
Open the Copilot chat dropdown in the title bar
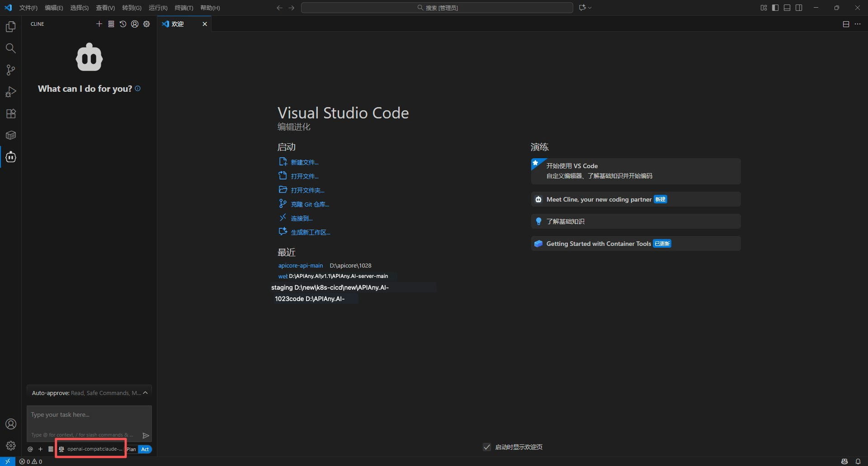point(585,8)
